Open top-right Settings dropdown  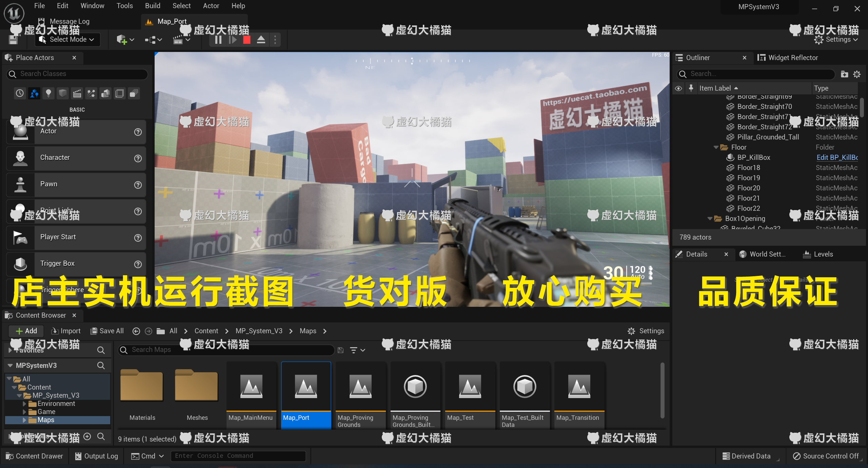[x=836, y=40]
